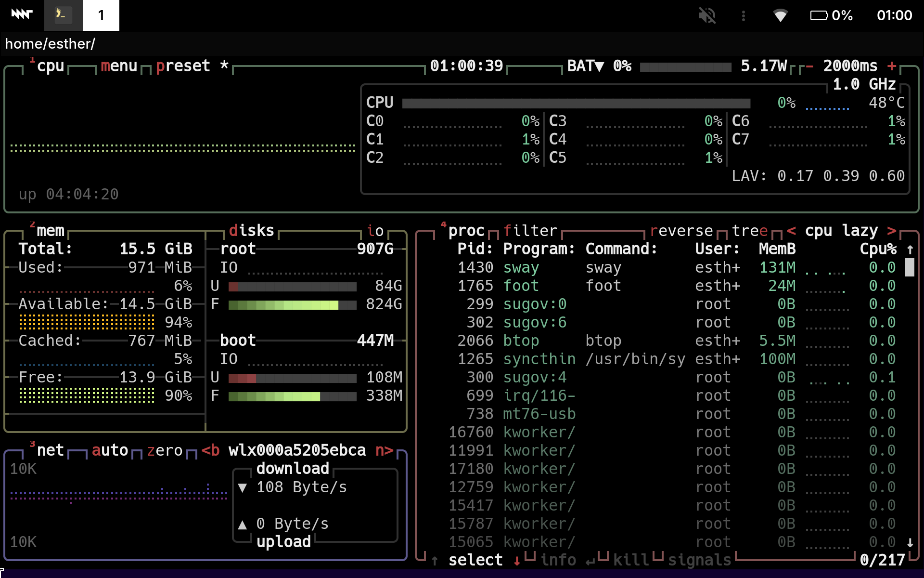924x578 pixels.
Task: Toggle zero for network totals
Action: coord(165,450)
